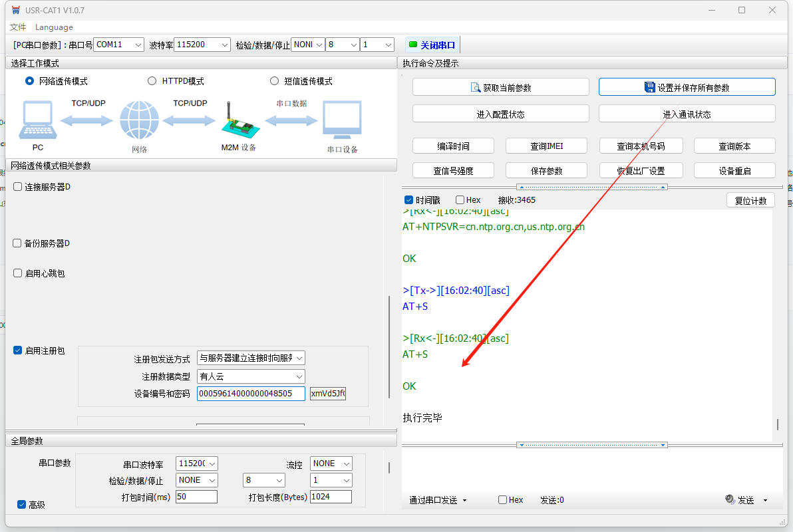The height and width of the screenshot is (532, 793).
Task: Uncheck the 时间戳 checkbox
Action: pos(408,200)
